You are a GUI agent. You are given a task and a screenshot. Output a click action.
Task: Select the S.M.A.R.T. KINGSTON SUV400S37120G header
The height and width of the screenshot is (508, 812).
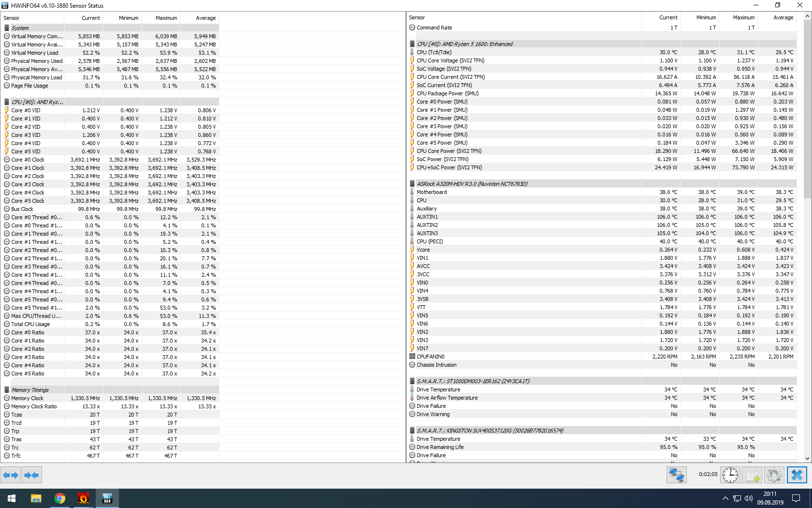click(602, 431)
